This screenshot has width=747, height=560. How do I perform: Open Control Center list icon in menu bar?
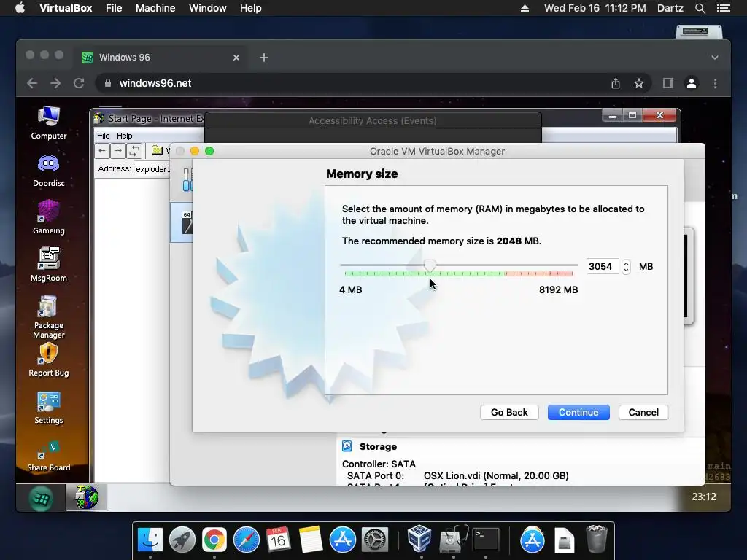[x=724, y=8]
